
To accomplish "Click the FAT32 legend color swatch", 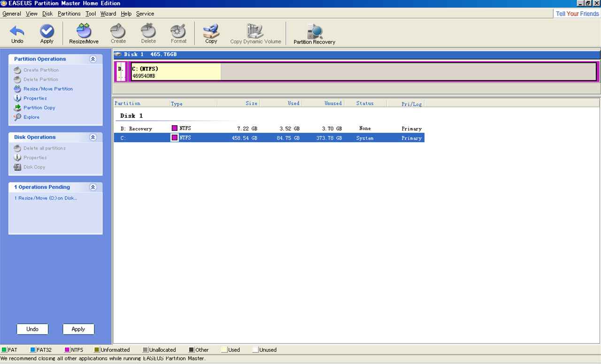I will 33,350.
